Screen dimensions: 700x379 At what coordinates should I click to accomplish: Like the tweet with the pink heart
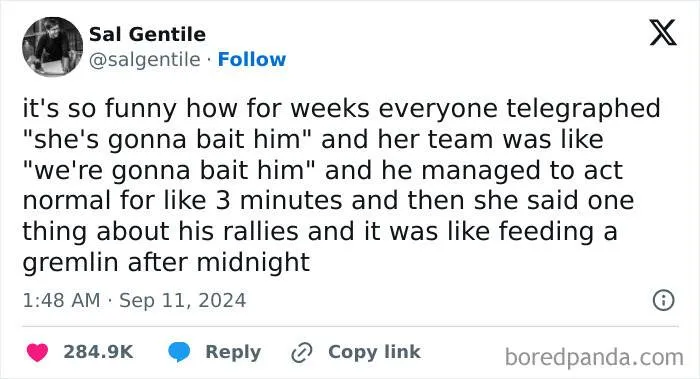[x=38, y=352]
